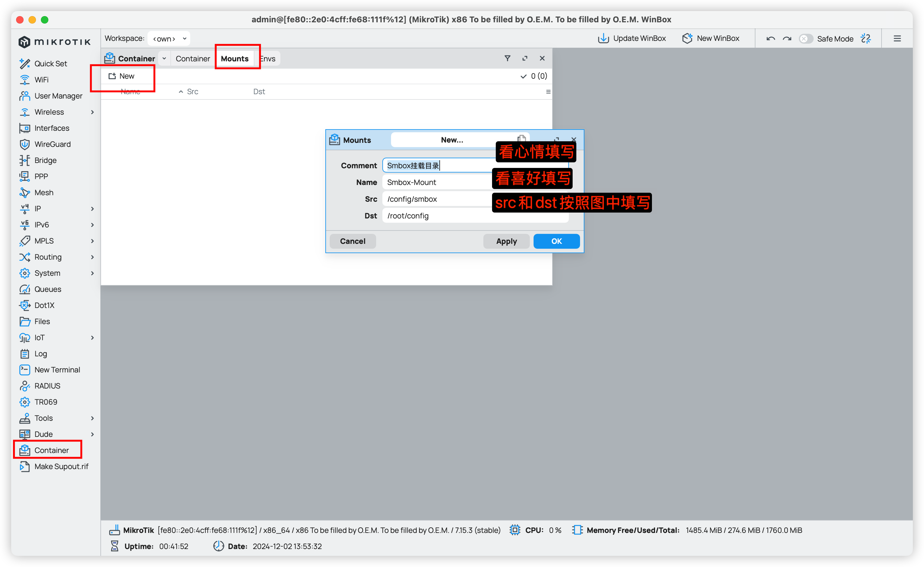This screenshot has height=567, width=924.
Task: Click the Update WinBox button
Action: [632, 38]
